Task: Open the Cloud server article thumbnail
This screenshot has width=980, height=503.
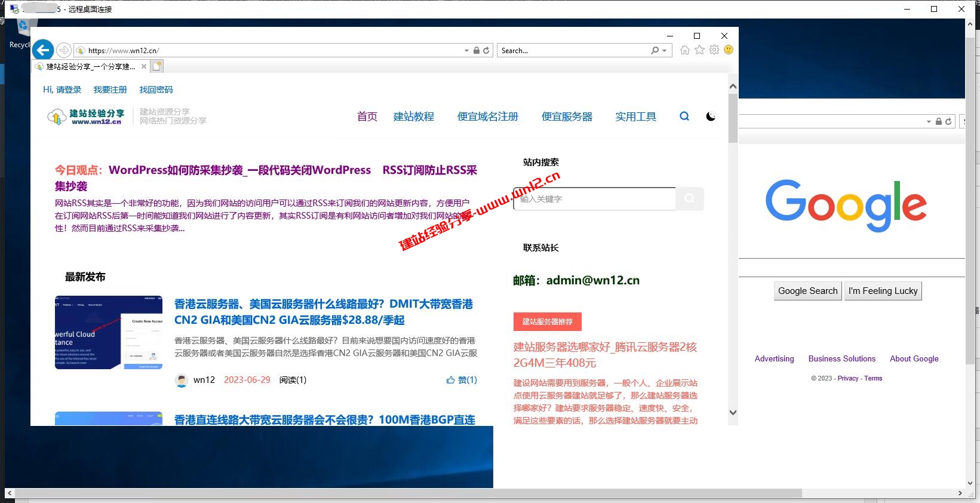Action: (109, 332)
